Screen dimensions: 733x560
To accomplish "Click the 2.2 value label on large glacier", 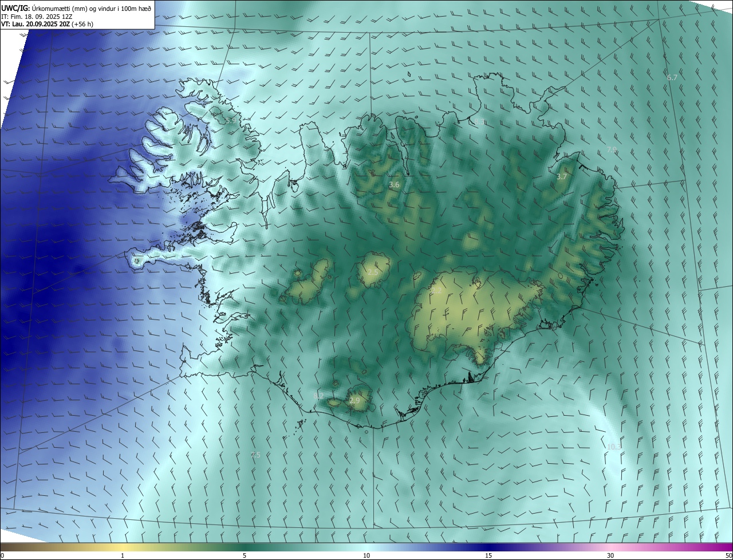I will pyautogui.click(x=437, y=290).
